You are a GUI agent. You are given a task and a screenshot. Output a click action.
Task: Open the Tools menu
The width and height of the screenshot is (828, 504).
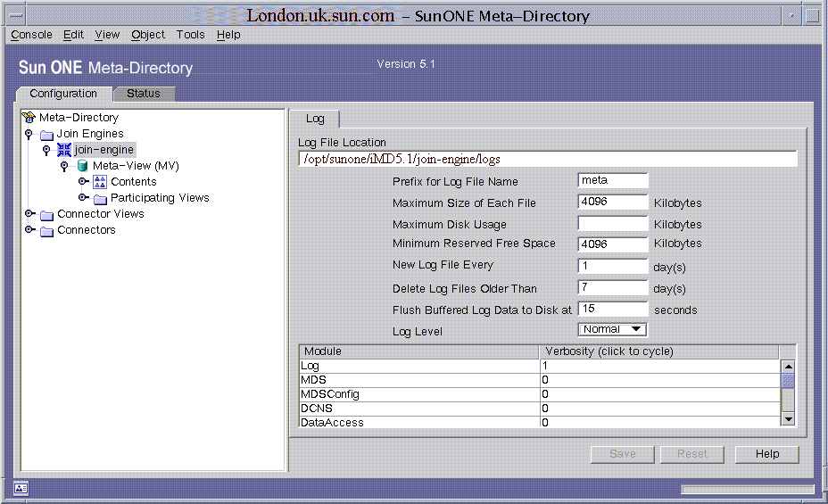coord(191,35)
